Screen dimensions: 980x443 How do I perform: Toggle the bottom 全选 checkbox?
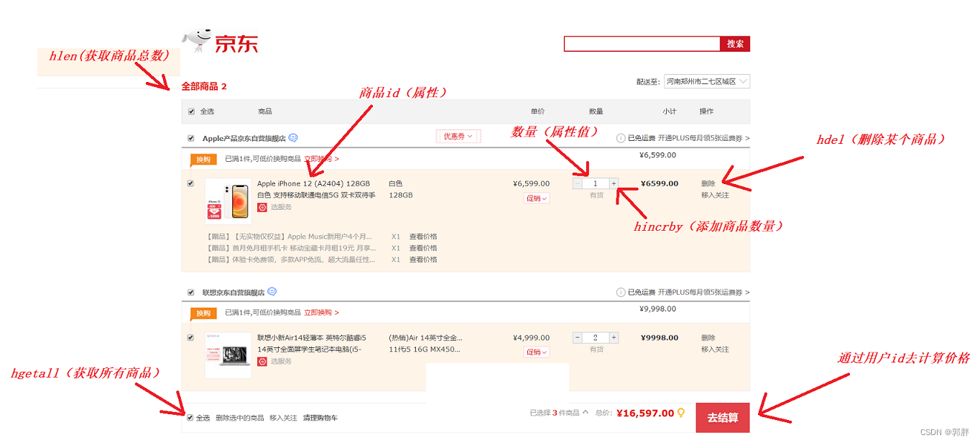(x=190, y=417)
